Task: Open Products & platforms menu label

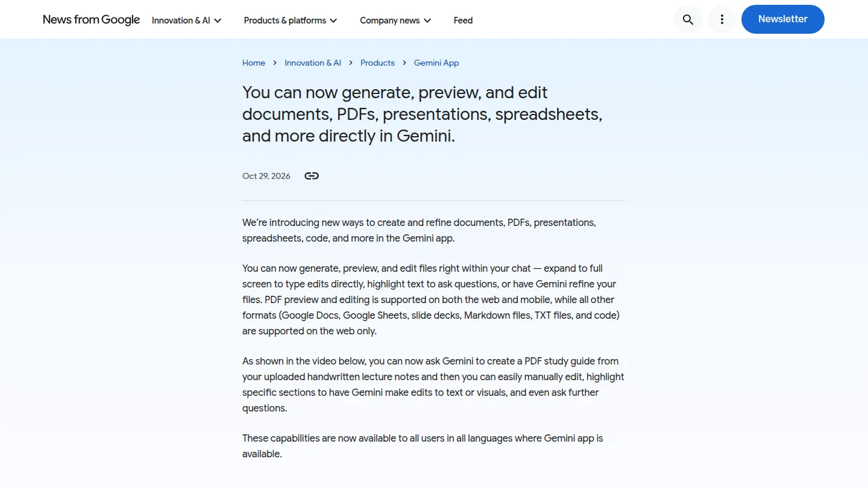Action: tap(285, 20)
